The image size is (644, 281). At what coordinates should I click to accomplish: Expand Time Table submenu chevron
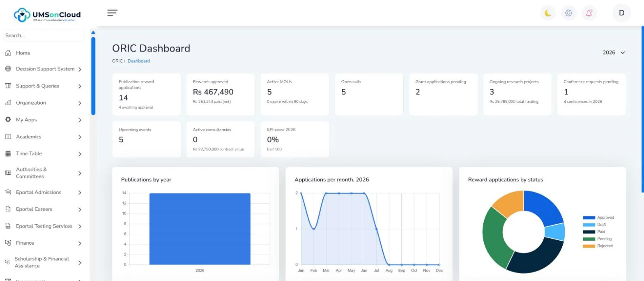(x=80, y=154)
